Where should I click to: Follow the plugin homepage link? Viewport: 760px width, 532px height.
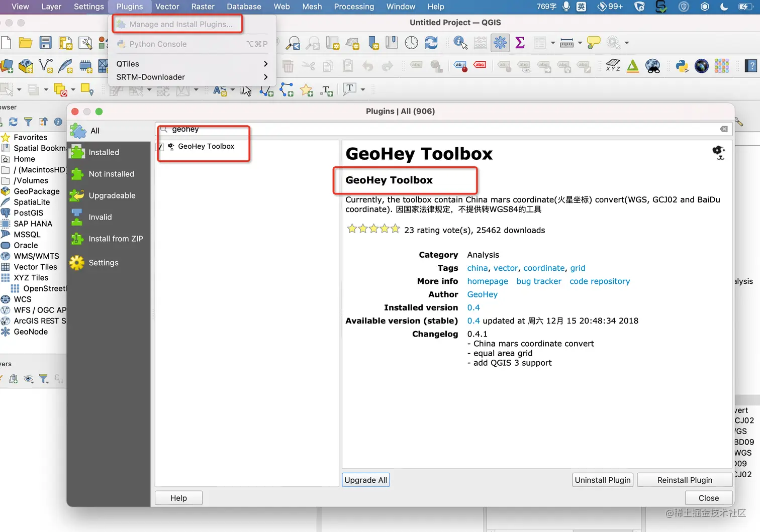(488, 281)
